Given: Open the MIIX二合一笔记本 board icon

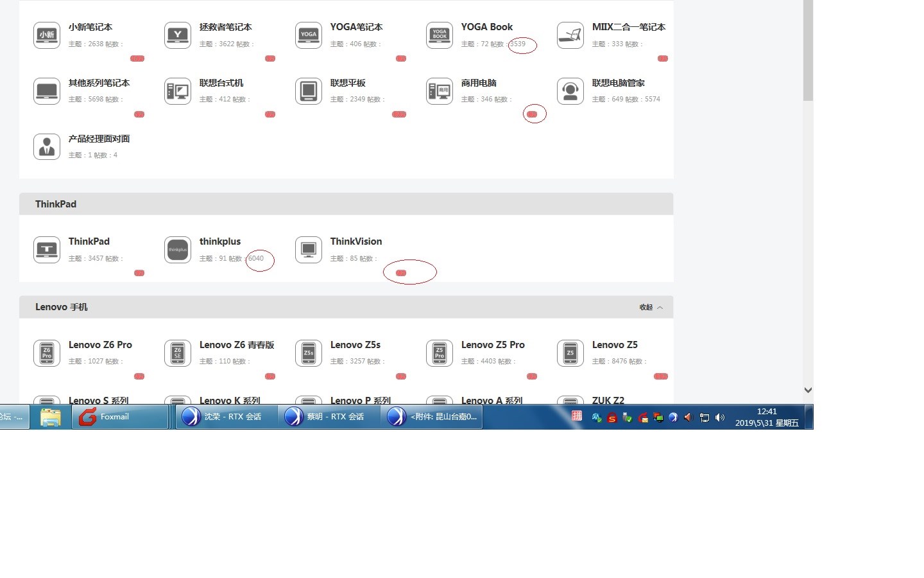Looking at the screenshot, I should pyautogui.click(x=570, y=35).
